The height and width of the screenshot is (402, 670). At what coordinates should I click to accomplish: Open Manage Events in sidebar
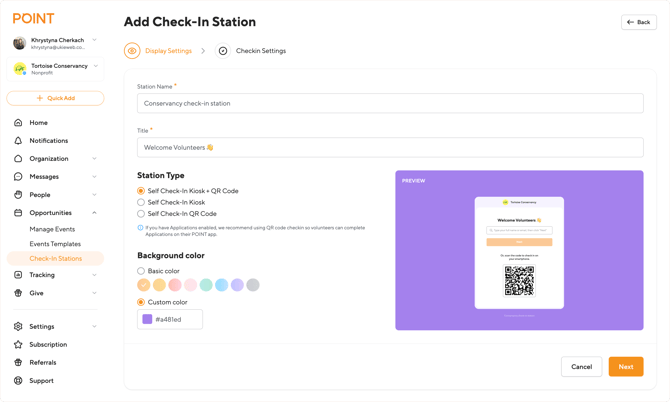pos(52,229)
